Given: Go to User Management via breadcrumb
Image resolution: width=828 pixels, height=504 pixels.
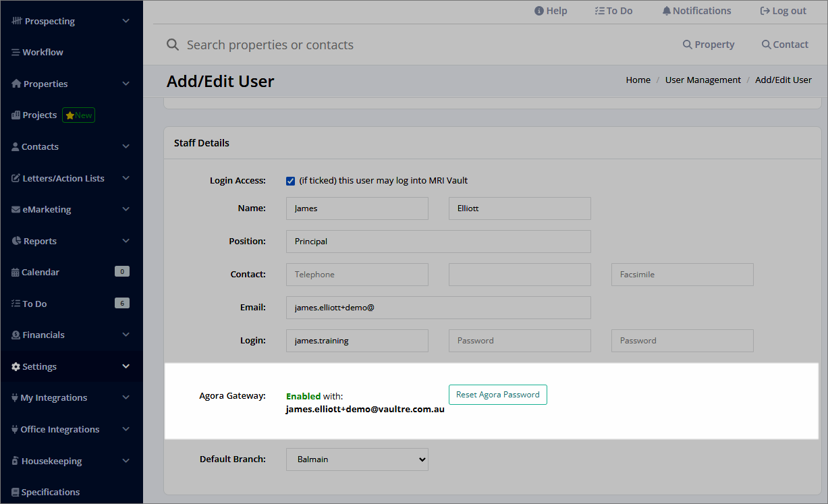Looking at the screenshot, I should tap(702, 80).
